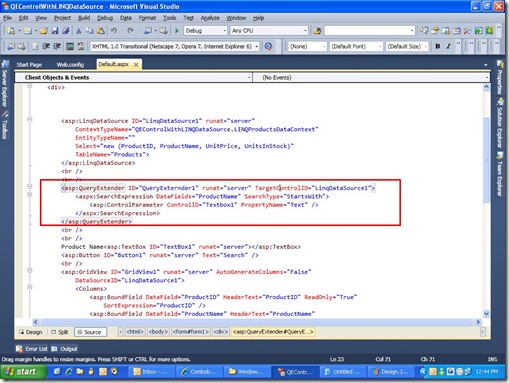Open the Output panel tab
This screenshot has height=383, width=509.
[x=65, y=349]
